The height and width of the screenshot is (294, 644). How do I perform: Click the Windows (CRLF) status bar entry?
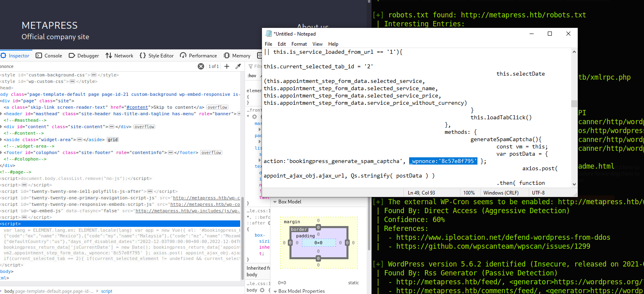tap(501, 193)
